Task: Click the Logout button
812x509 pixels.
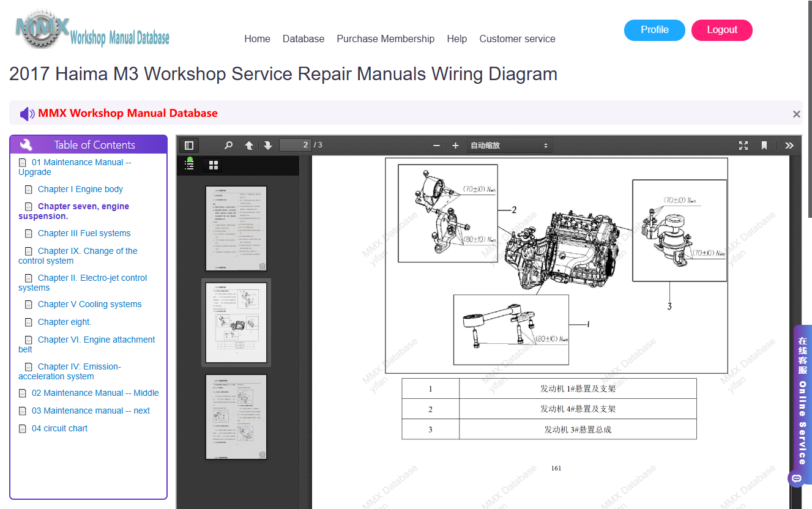Action: [x=722, y=30]
